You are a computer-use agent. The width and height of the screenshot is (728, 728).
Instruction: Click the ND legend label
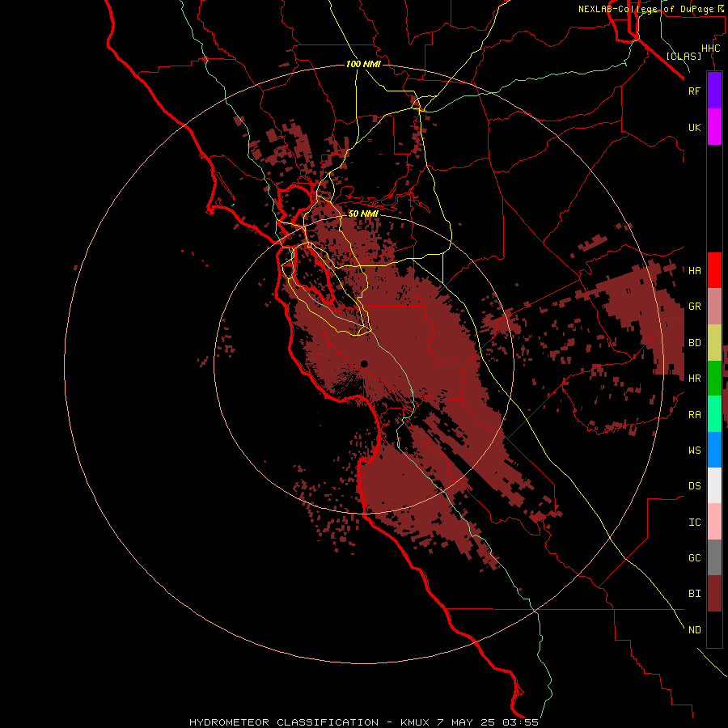(x=695, y=630)
